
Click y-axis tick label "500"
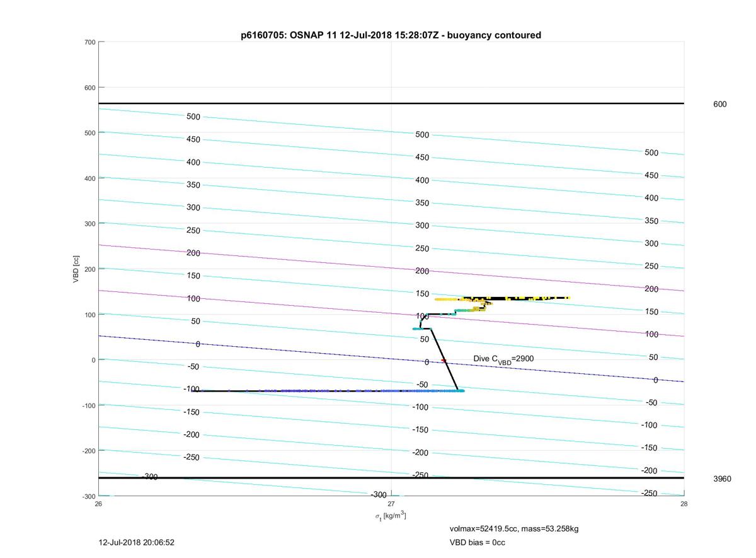click(89, 133)
